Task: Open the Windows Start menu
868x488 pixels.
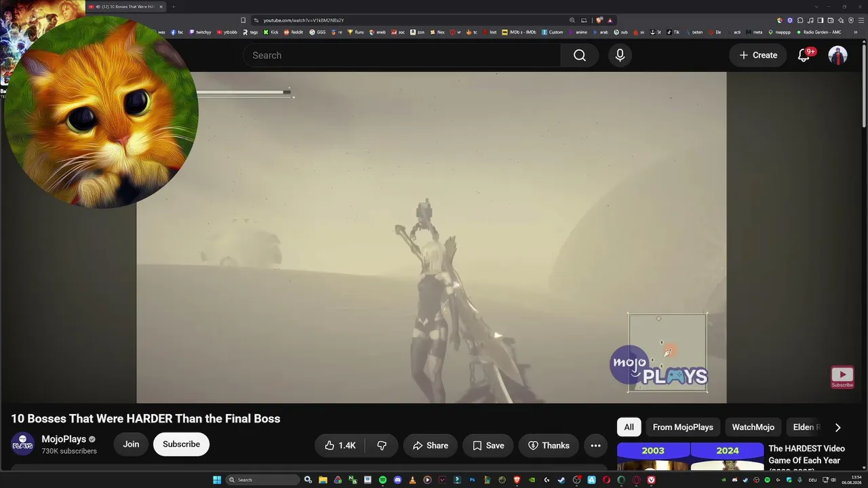Action: pyautogui.click(x=217, y=480)
